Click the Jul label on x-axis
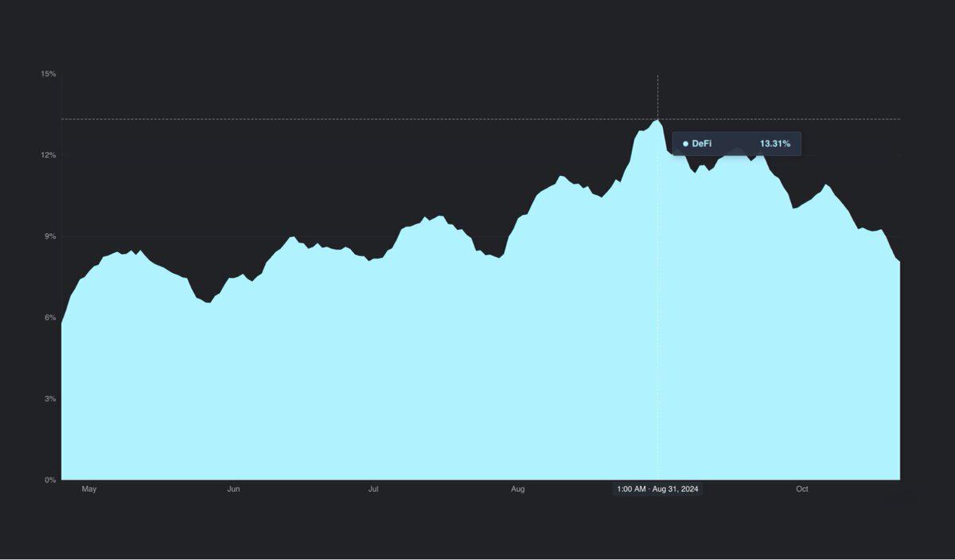Screen dimensions: 955x560 tap(373, 489)
